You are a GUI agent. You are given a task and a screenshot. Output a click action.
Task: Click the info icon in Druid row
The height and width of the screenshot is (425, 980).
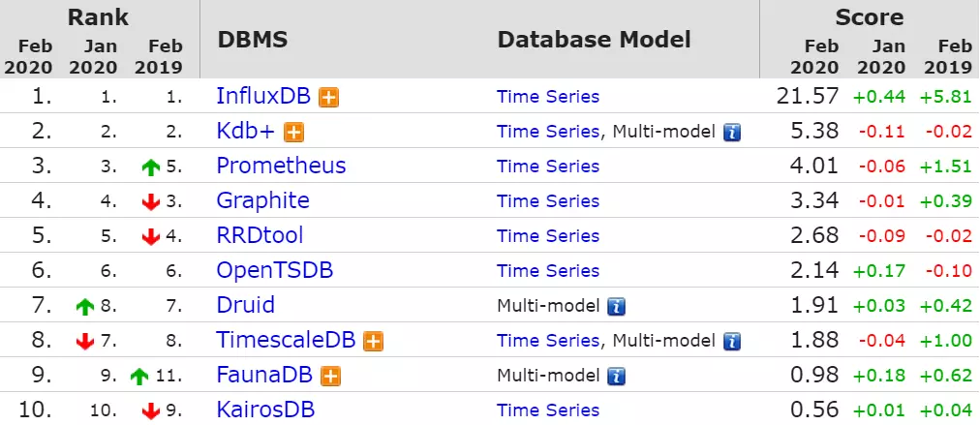(x=616, y=306)
